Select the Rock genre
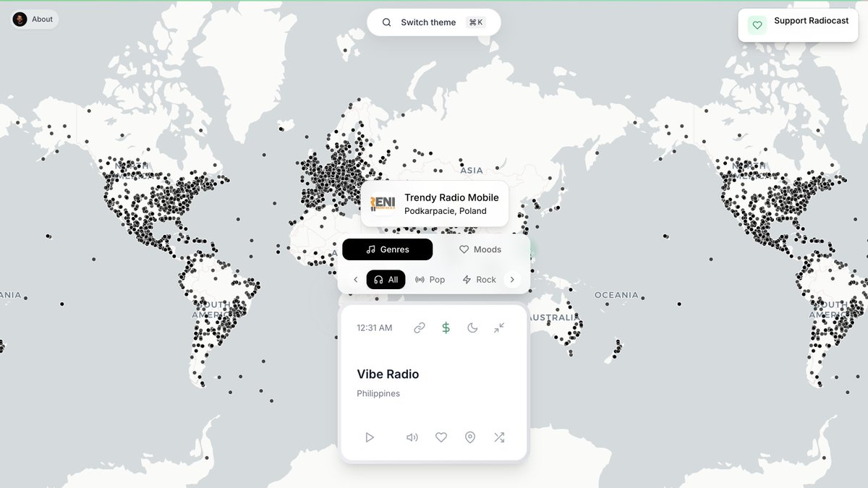The width and height of the screenshot is (868, 488). pos(479,279)
